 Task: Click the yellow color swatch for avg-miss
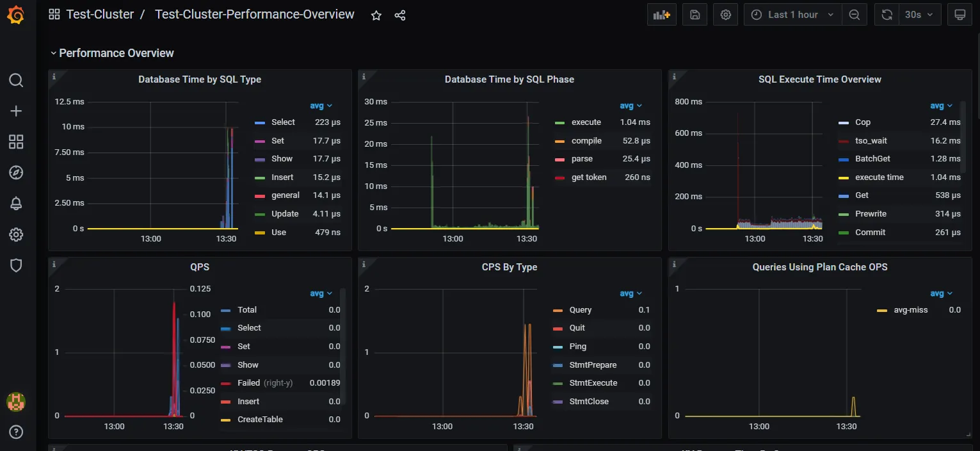[881, 311]
